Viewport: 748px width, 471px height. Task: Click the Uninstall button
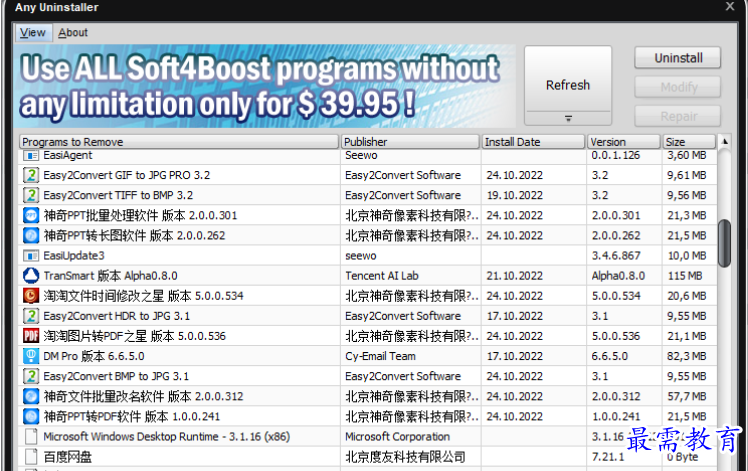click(678, 58)
